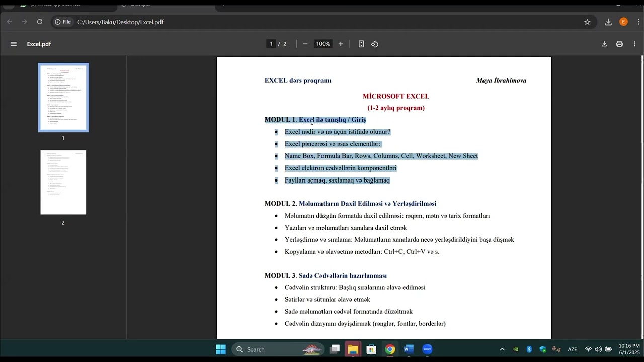The width and height of the screenshot is (644, 362).
Task: Click the text Maya İbrahimova
Action: pos(501,80)
